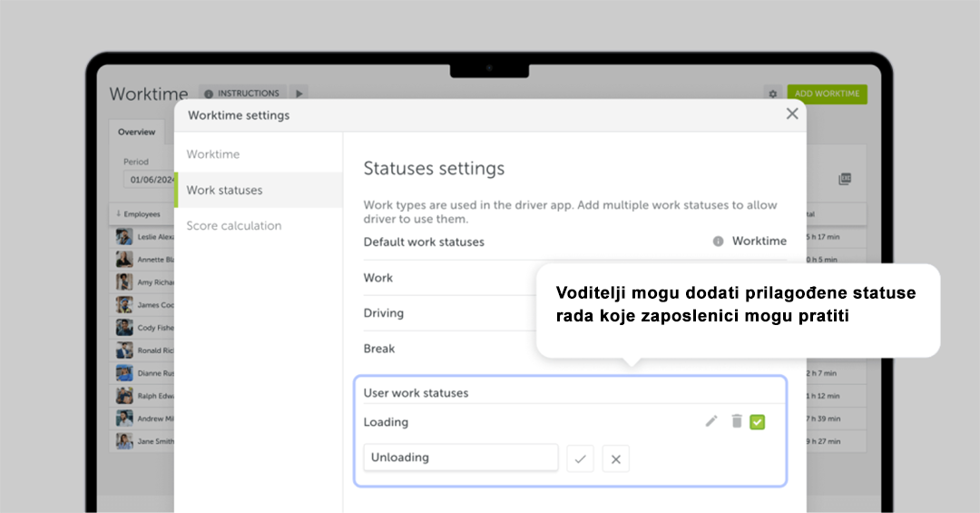980x513 pixels.
Task: Click the 7 h 39 min total value
Action: pyautogui.click(x=824, y=419)
